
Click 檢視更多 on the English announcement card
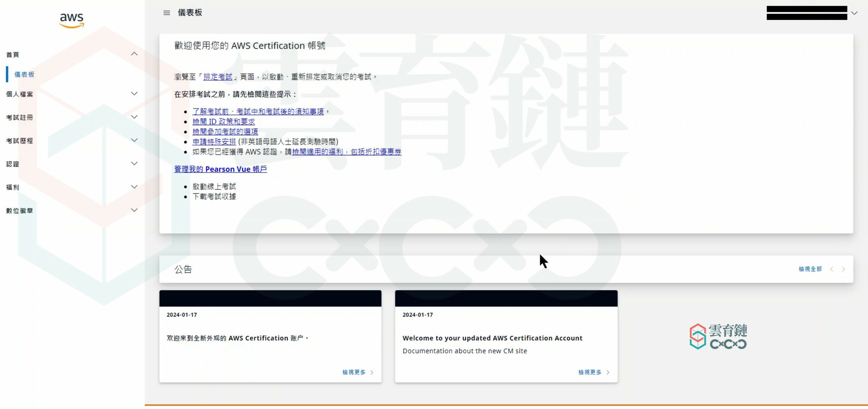[x=590, y=372]
